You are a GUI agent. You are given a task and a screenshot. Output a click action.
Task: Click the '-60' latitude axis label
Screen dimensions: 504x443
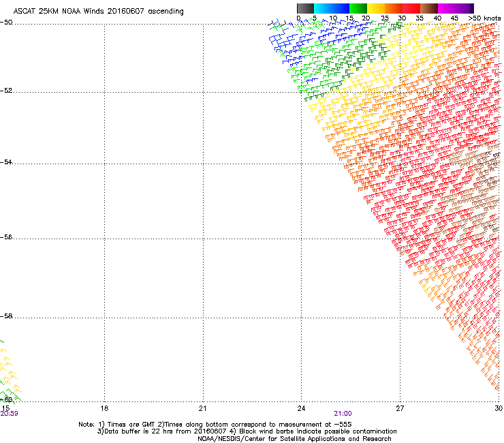(6, 399)
